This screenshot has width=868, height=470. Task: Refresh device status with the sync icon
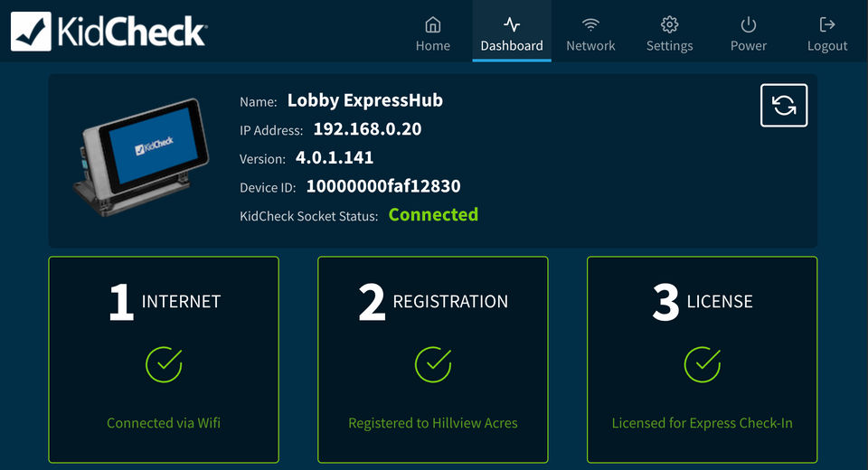(784, 105)
